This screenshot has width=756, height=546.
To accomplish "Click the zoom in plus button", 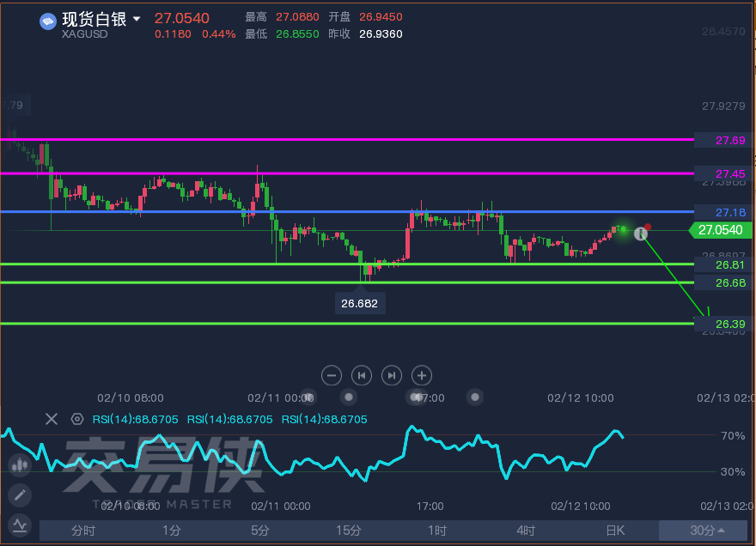I will pyautogui.click(x=421, y=375).
